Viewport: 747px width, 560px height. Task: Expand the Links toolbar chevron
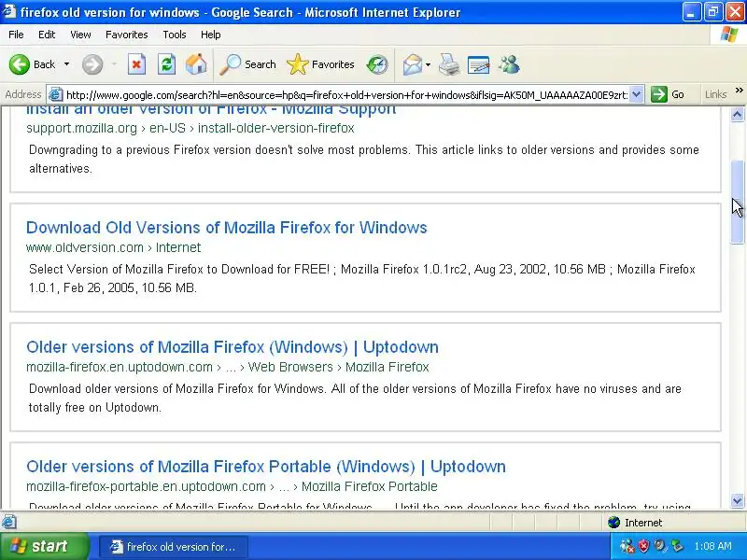739,91
